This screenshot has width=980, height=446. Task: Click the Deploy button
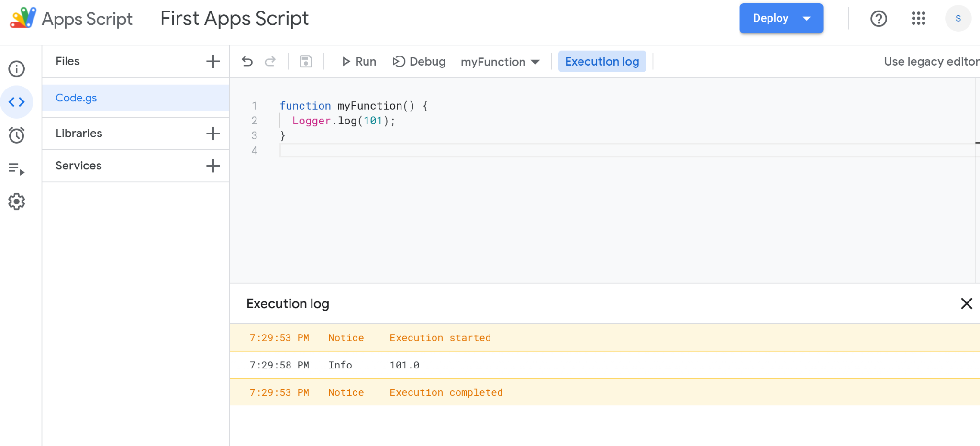point(781,18)
